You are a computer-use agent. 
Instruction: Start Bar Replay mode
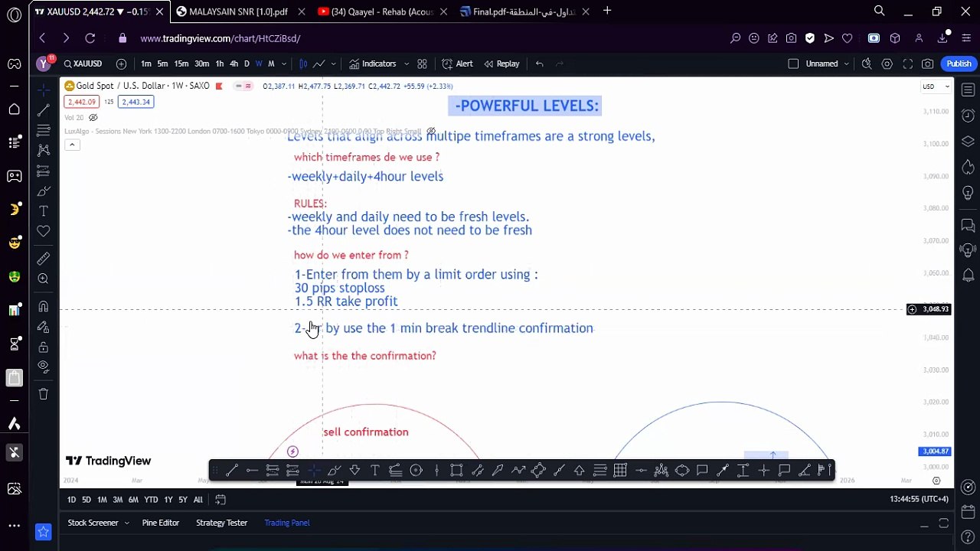click(x=501, y=64)
